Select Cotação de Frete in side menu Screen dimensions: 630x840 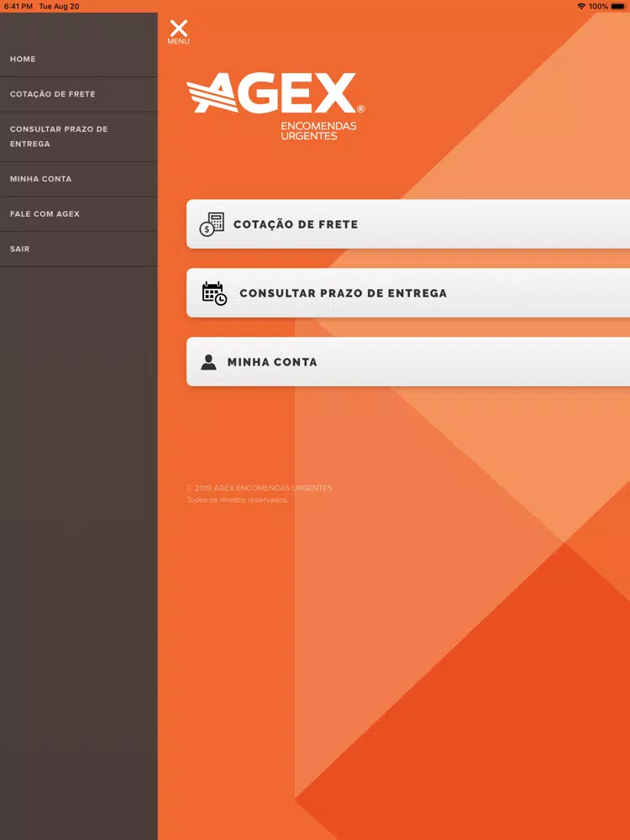click(x=79, y=94)
